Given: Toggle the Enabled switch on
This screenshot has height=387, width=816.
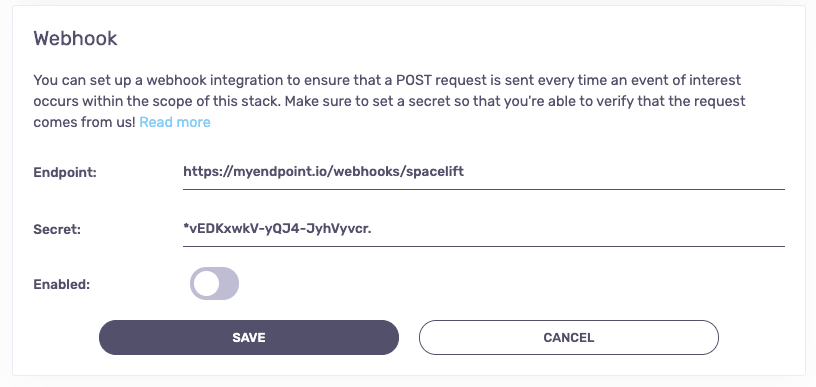Looking at the screenshot, I should coord(214,283).
